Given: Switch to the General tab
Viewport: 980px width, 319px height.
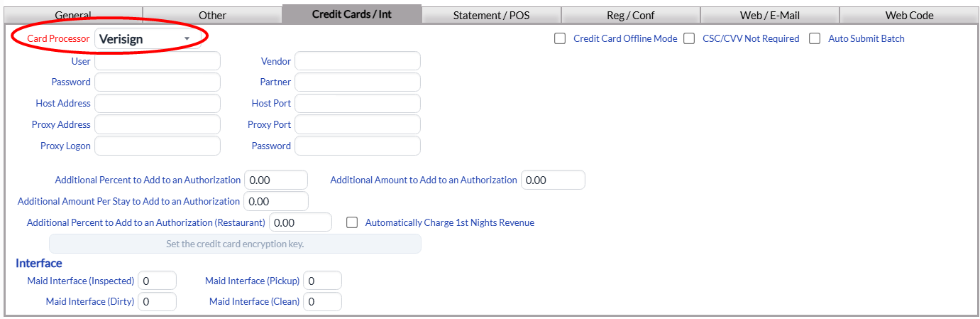Looking at the screenshot, I should click(73, 15).
